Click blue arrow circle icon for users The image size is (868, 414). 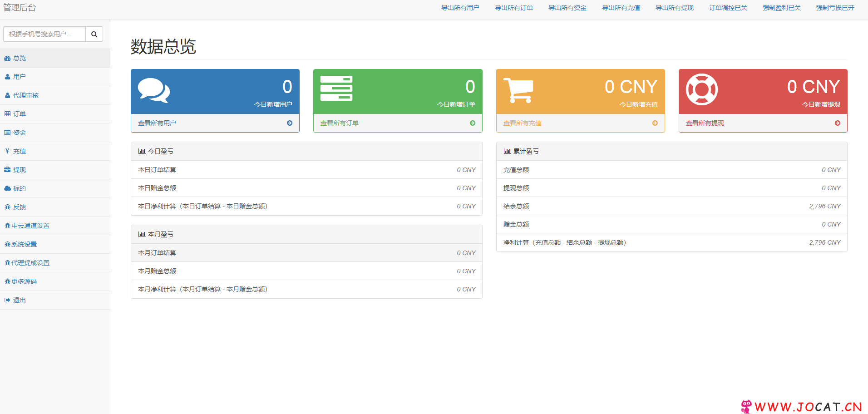click(290, 123)
